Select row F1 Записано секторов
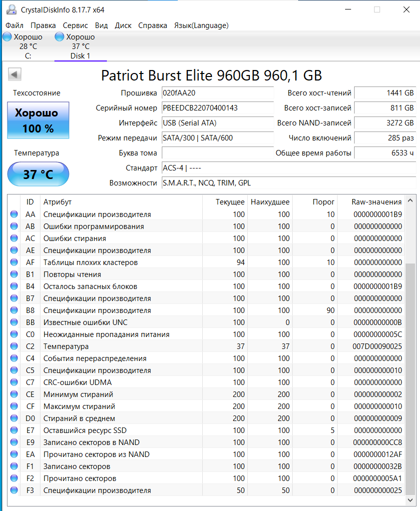This screenshot has width=420, height=511. tap(206, 466)
